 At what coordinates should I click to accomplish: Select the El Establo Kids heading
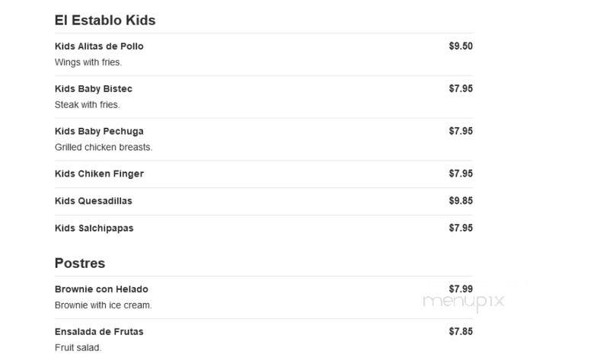point(105,21)
